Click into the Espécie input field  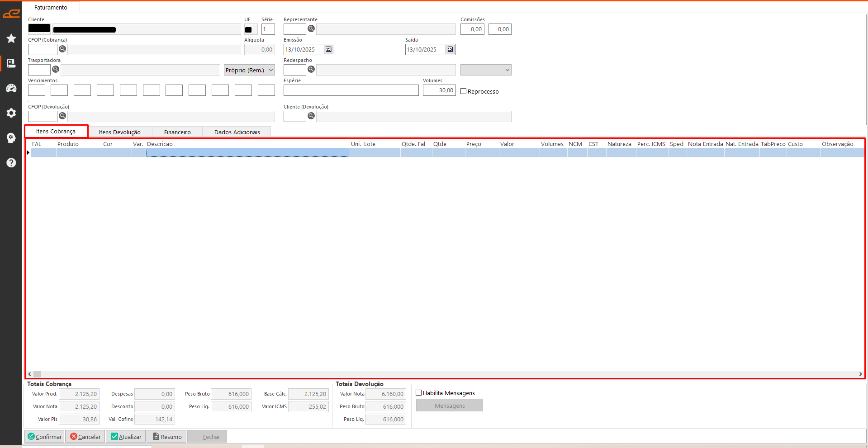click(x=351, y=90)
